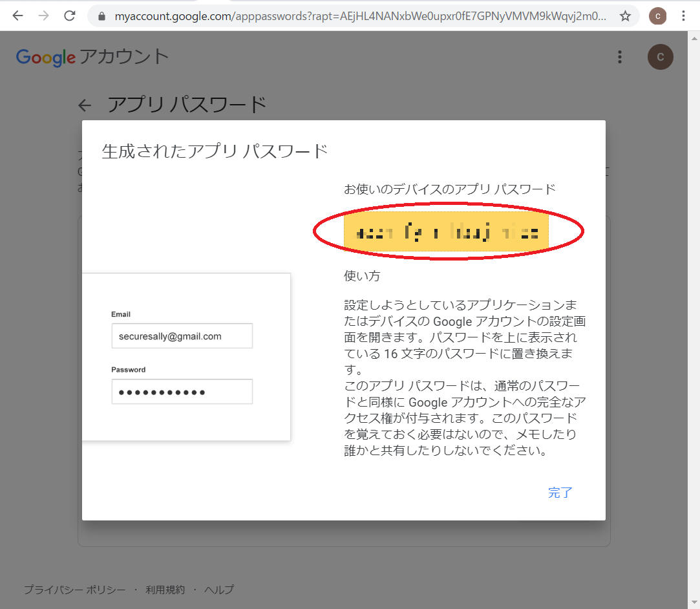Click the scrollbar down arrow
Viewport: 700px width, 609px height.
(x=695, y=601)
